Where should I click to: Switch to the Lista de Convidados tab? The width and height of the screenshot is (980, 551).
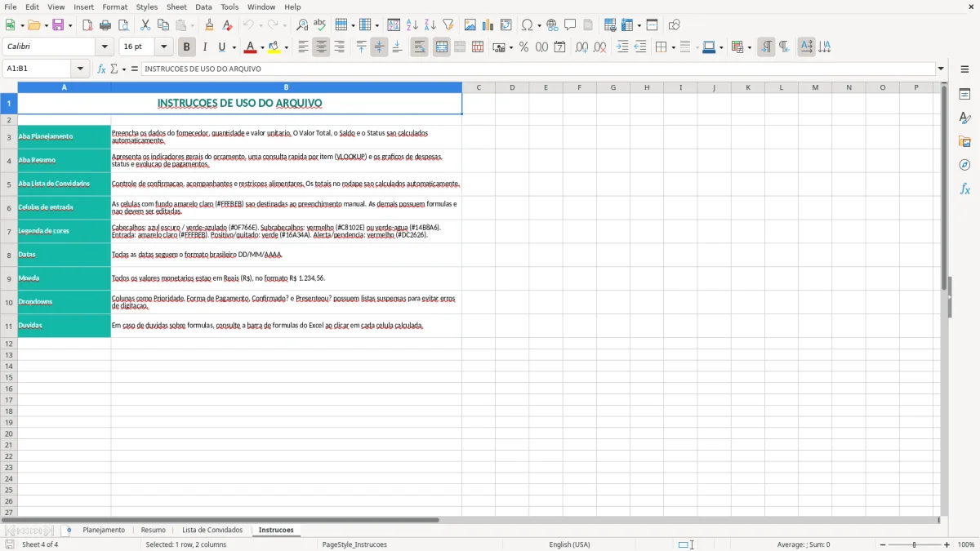212,530
